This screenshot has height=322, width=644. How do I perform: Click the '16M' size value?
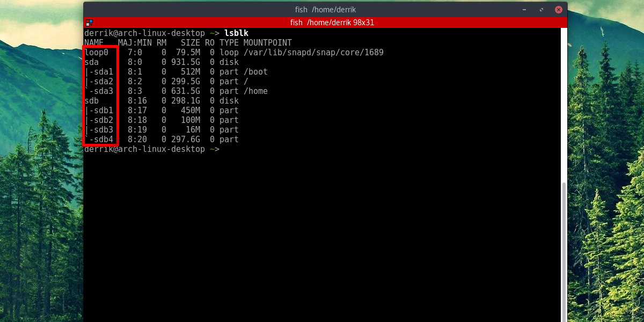coord(193,130)
